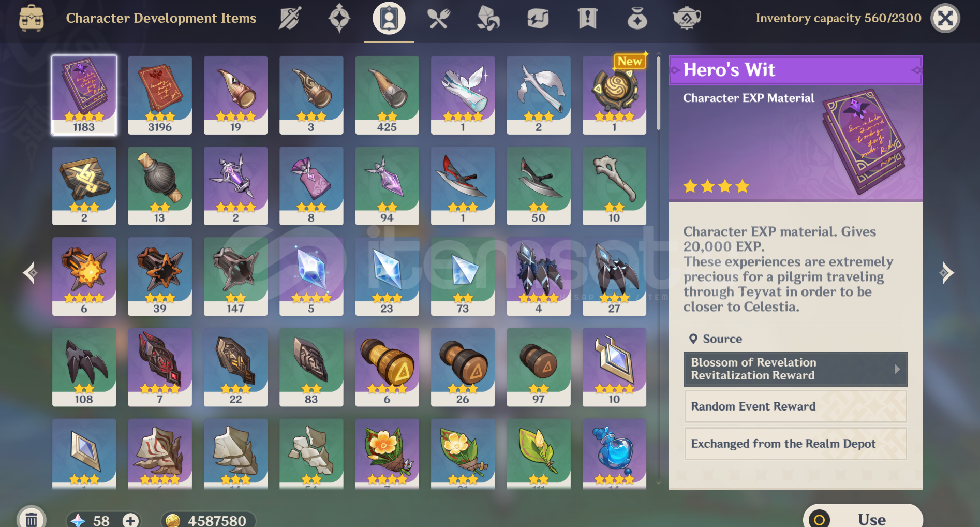Open the Quest items tab
980x527 pixels.
[x=587, y=19]
